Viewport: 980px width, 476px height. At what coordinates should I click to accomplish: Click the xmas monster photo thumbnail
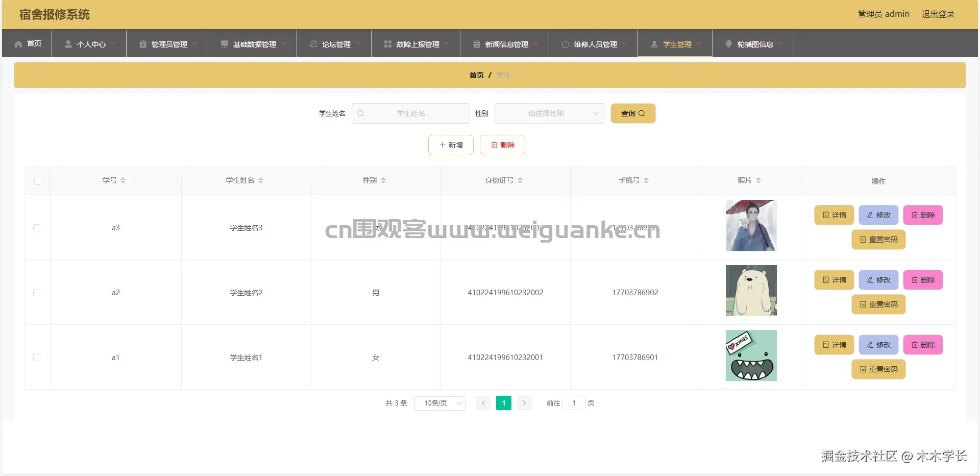(751, 355)
